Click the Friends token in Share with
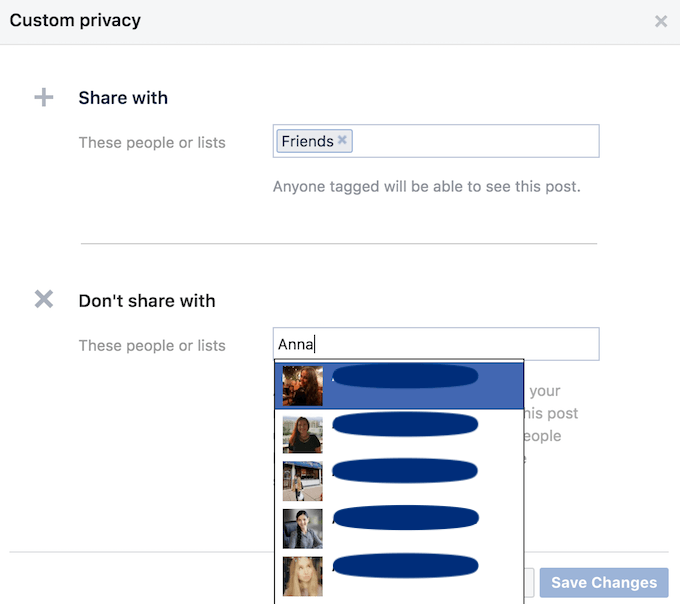The height and width of the screenshot is (604, 680). tap(314, 141)
